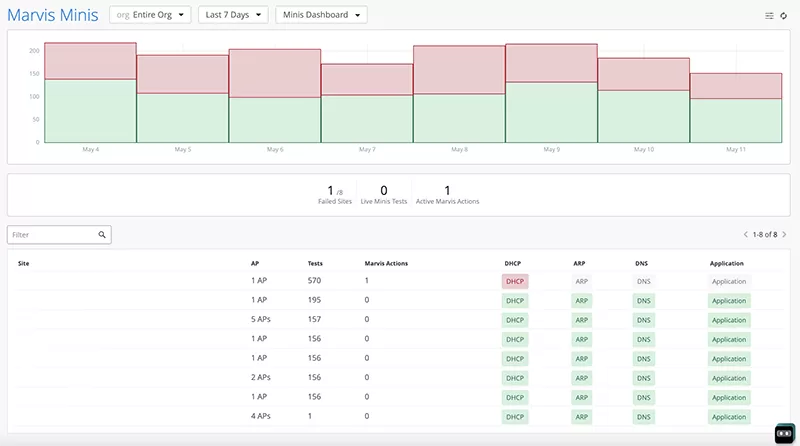800x446 pixels.
Task: Click ARP badge in the 4 APs row
Action: click(x=582, y=417)
